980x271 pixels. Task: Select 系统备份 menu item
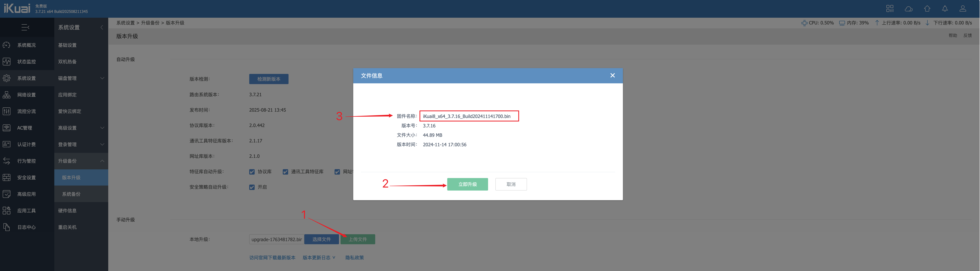point(71,194)
